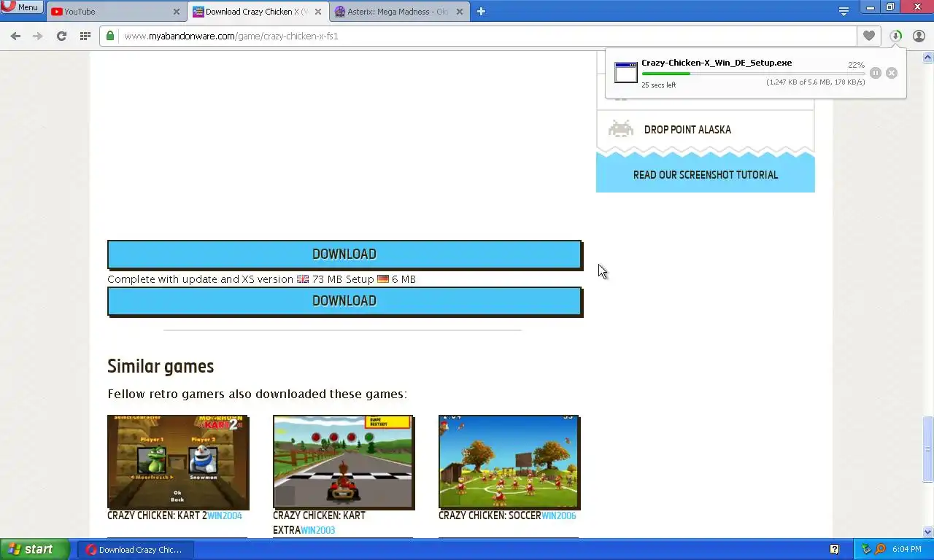Viewport: 934px width, 560px height.
Task: Close the Asterix: Mega Madness tab
Action: [459, 12]
